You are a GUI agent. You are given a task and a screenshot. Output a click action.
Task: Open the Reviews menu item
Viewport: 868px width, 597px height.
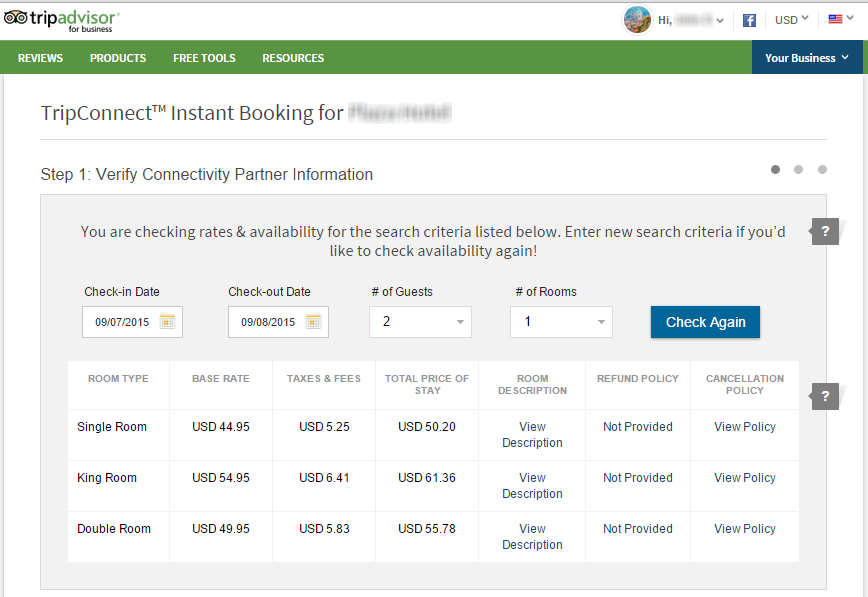tap(40, 58)
